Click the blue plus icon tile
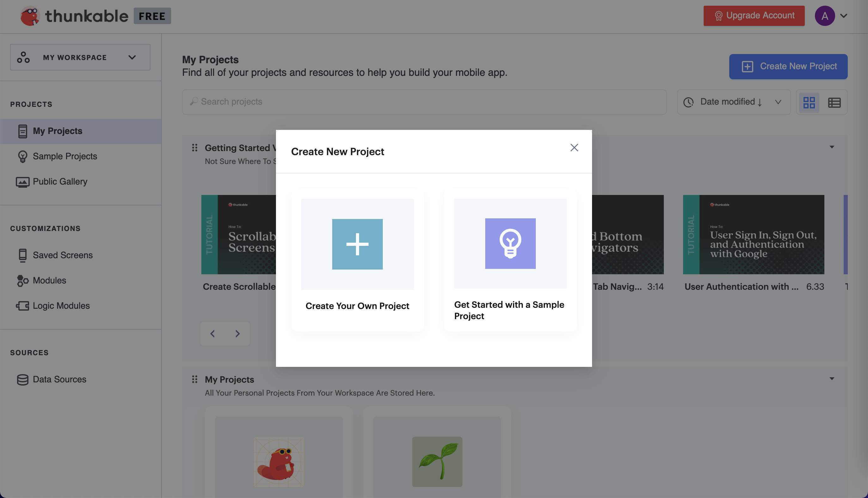This screenshot has width=868, height=498. (357, 244)
